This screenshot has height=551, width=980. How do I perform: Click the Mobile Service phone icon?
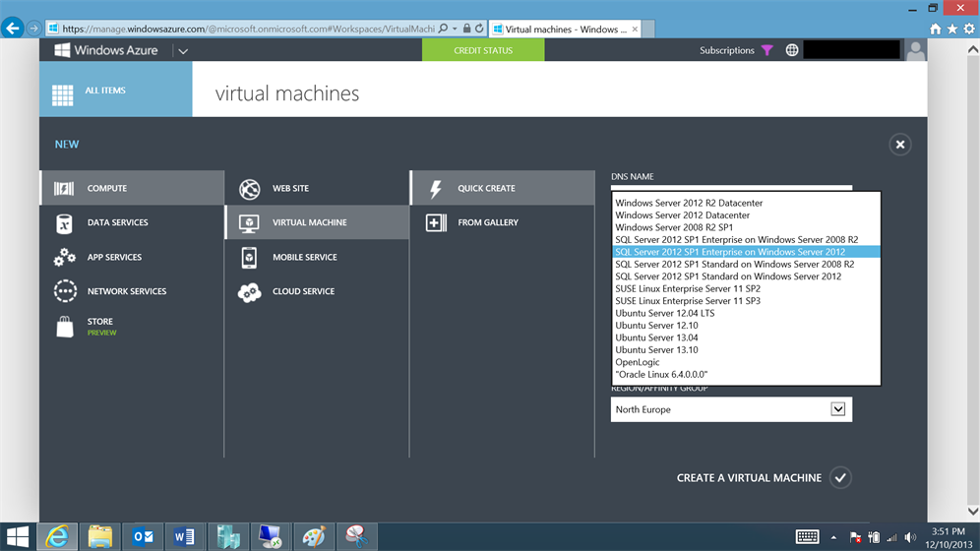click(249, 258)
